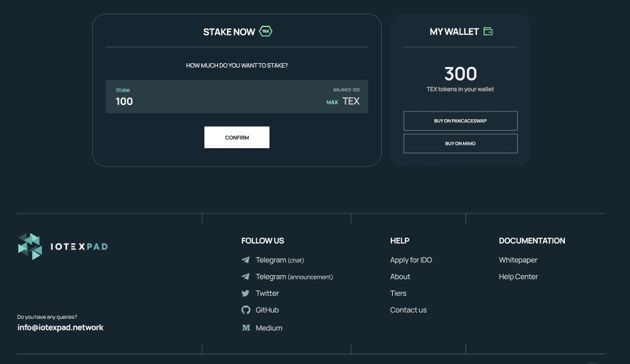Open the Medium link in footer
The image size is (630, 364).
tap(269, 328)
